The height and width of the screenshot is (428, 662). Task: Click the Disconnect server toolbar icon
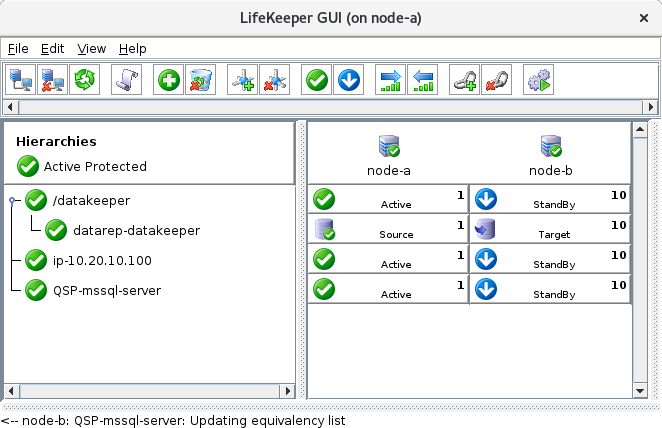(52, 80)
